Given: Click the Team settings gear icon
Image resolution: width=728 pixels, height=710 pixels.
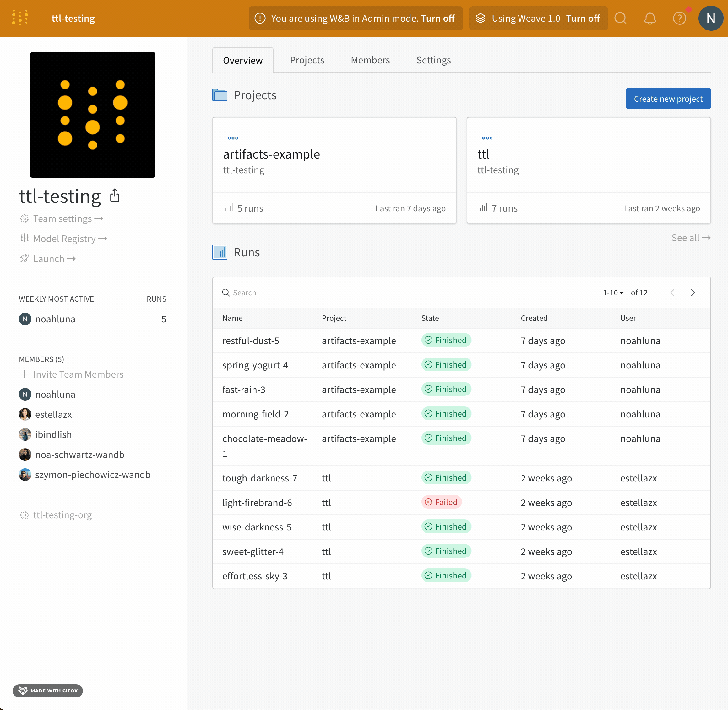Looking at the screenshot, I should tap(24, 219).
